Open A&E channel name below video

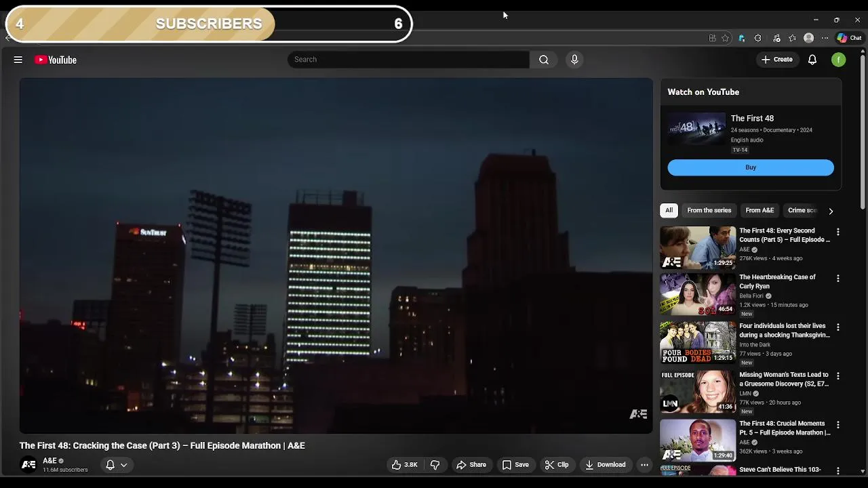pyautogui.click(x=50, y=461)
